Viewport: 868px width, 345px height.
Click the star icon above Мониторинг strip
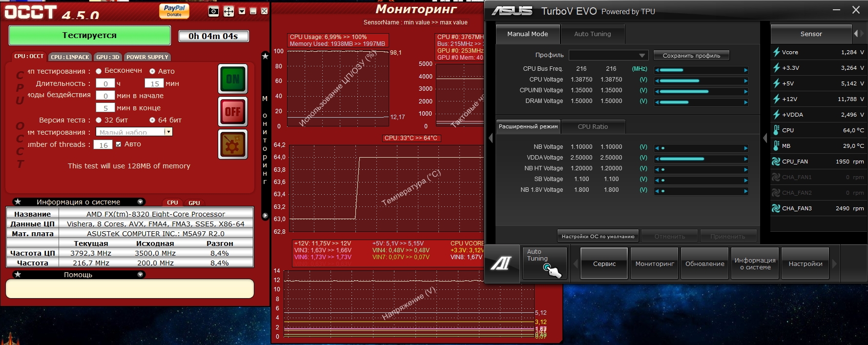(x=265, y=56)
